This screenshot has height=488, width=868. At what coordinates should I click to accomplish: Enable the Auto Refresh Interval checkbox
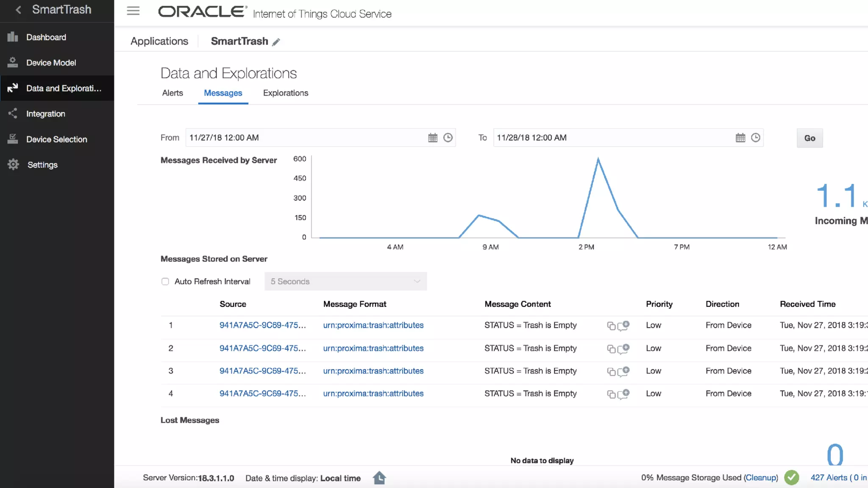coord(165,282)
